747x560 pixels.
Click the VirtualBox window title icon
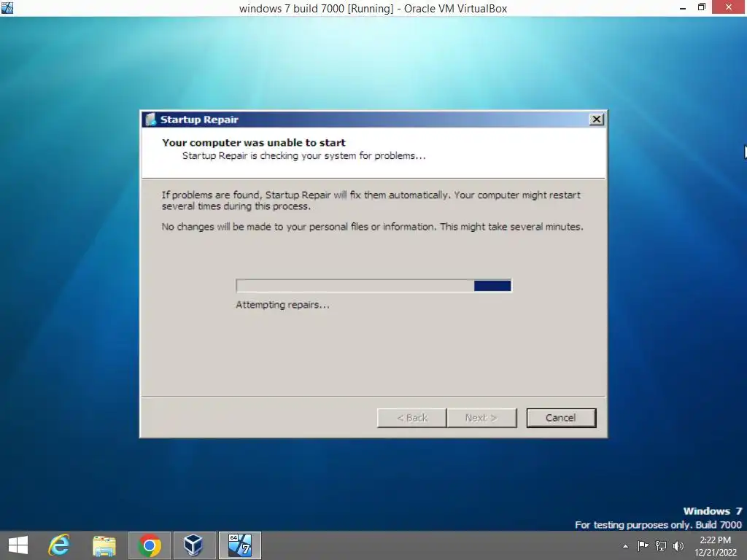(7, 7)
